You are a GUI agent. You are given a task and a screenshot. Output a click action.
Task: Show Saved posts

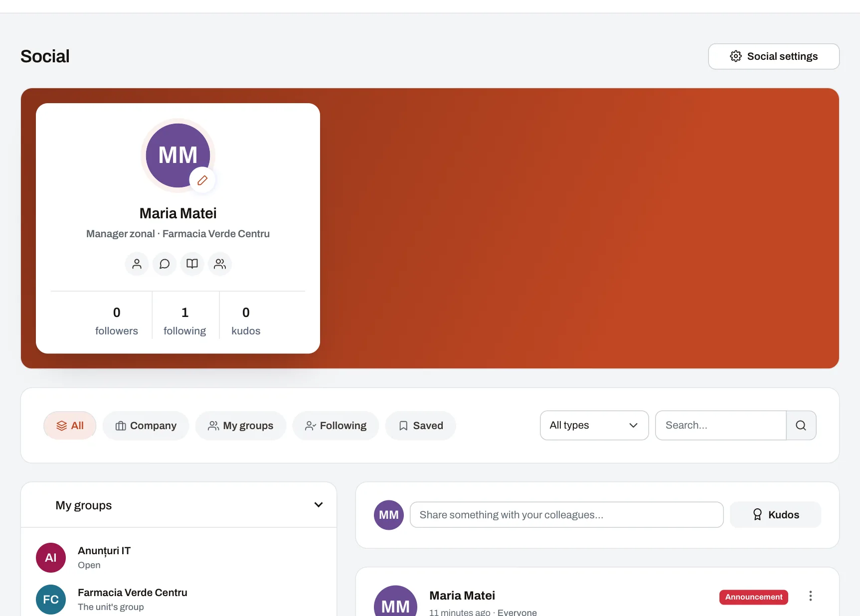point(421,426)
